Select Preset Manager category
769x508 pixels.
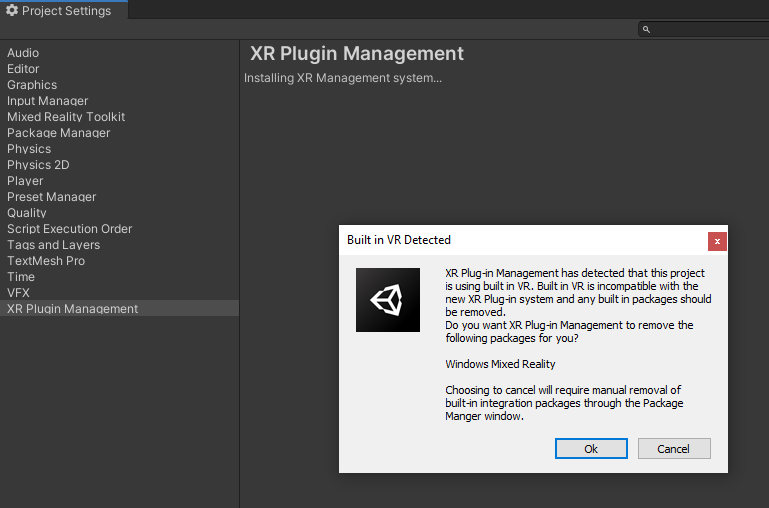119,197
